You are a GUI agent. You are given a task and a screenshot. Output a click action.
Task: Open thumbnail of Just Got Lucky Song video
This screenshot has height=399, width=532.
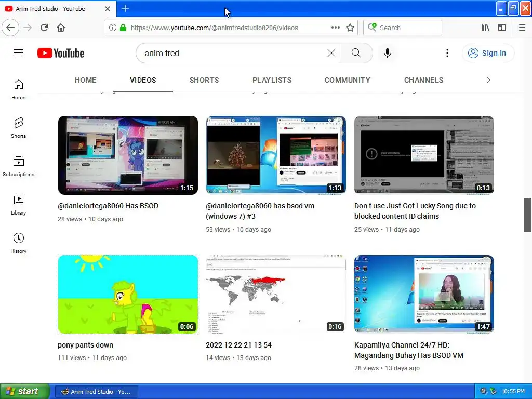(424, 155)
